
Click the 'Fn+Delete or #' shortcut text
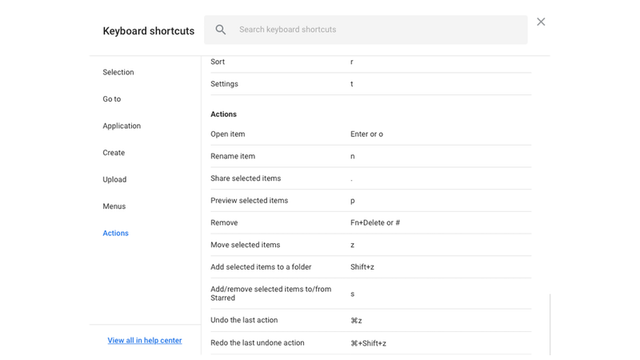pos(375,223)
